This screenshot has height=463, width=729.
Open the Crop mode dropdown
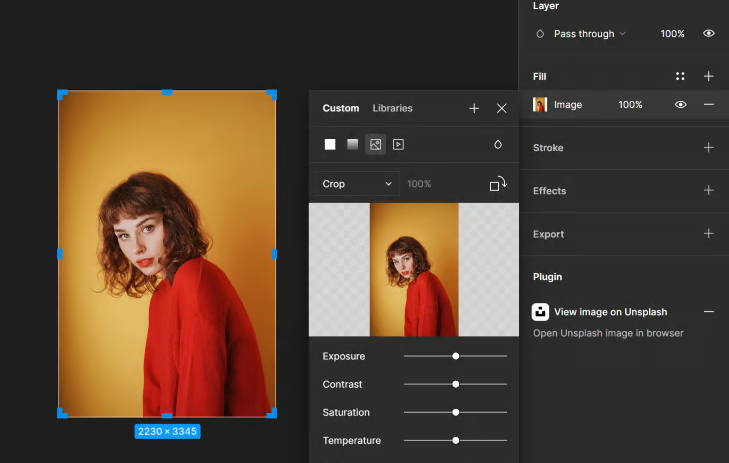(x=358, y=184)
